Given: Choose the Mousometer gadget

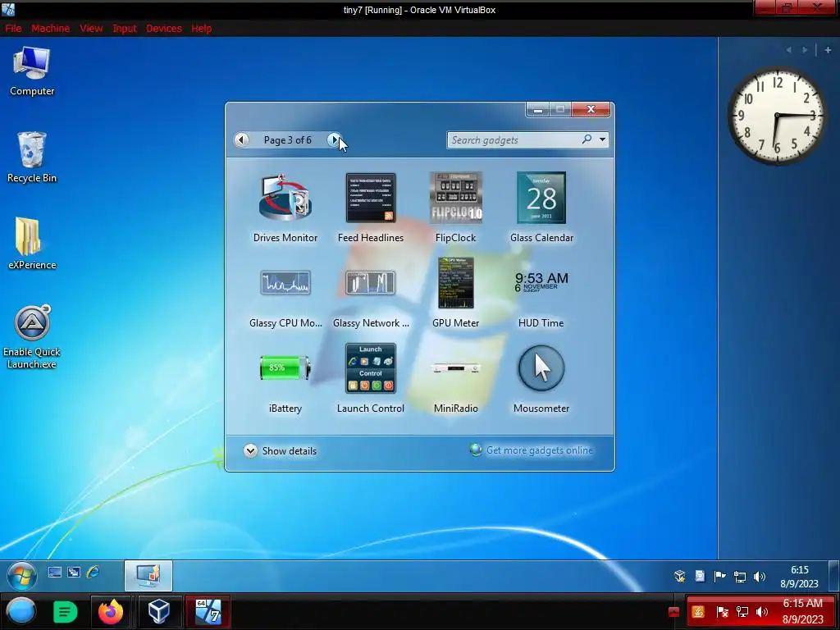Looking at the screenshot, I should click(x=541, y=378).
